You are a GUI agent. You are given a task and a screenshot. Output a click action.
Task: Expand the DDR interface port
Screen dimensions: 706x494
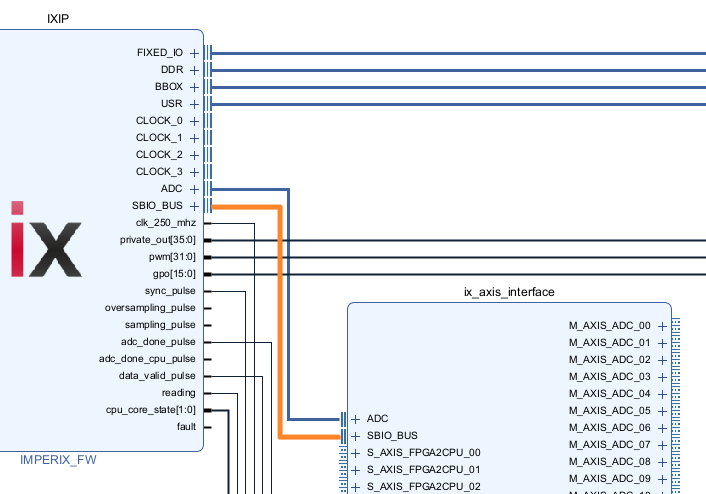195,70
